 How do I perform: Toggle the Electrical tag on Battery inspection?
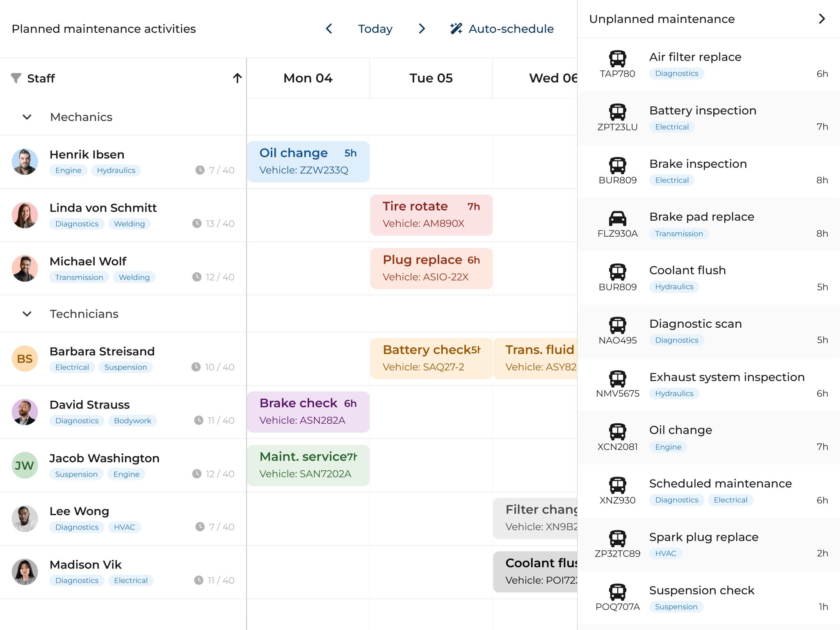point(671,127)
